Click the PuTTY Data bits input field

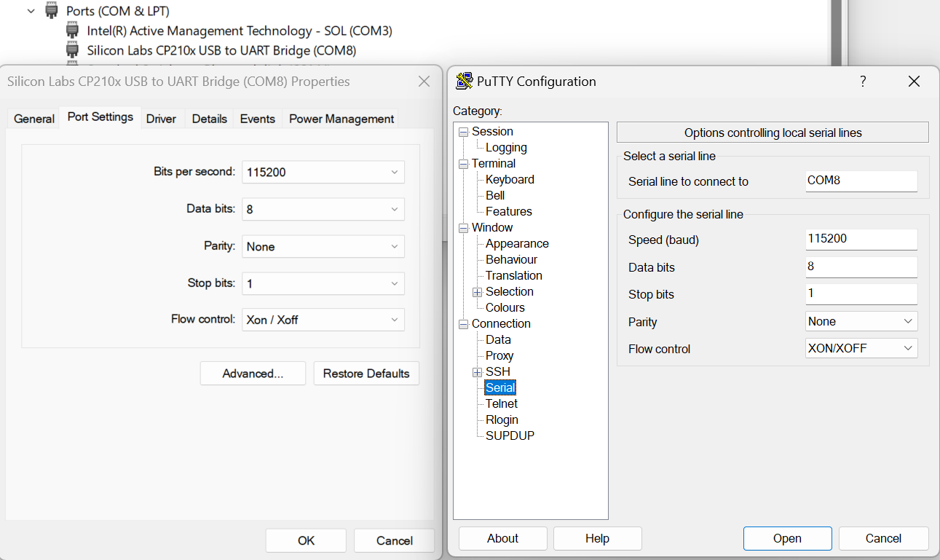pyautogui.click(x=861, y=267)
